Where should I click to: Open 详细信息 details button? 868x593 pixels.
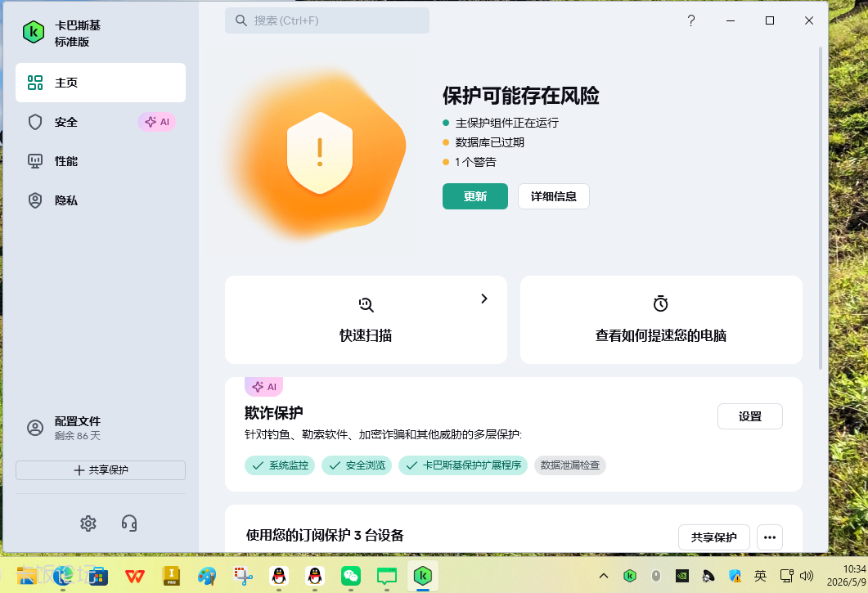[x=554, y=196]
